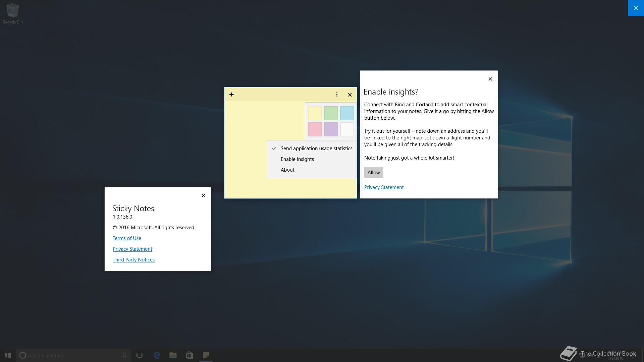The height and width of the screenshot is (362, 644).
Task: Pick the pink note color
Action: tap(315, 129)
